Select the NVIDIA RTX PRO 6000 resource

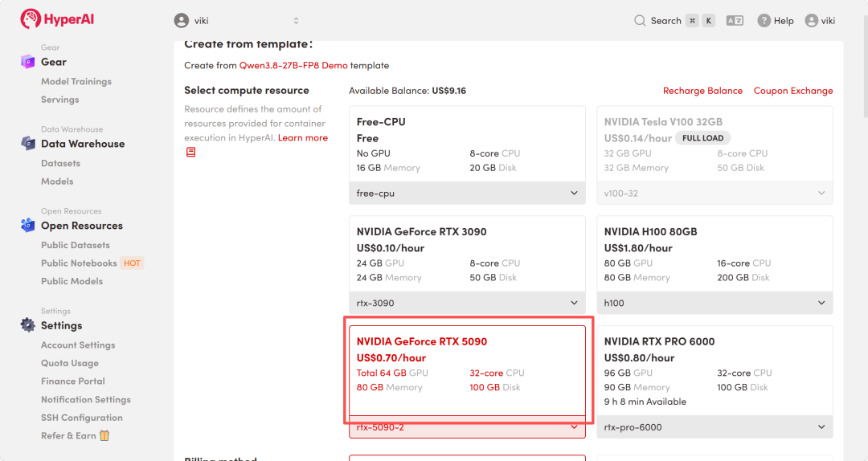714,370
